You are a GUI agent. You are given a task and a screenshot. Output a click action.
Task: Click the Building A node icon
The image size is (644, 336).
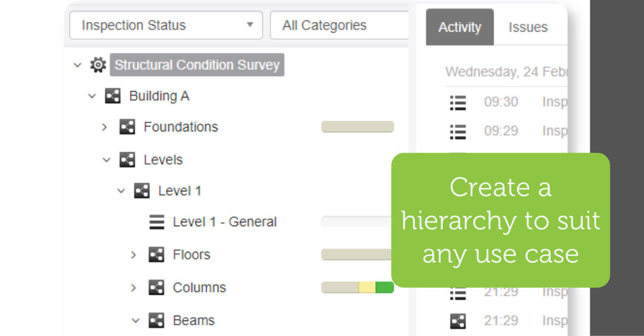click(x=113, y=96)
